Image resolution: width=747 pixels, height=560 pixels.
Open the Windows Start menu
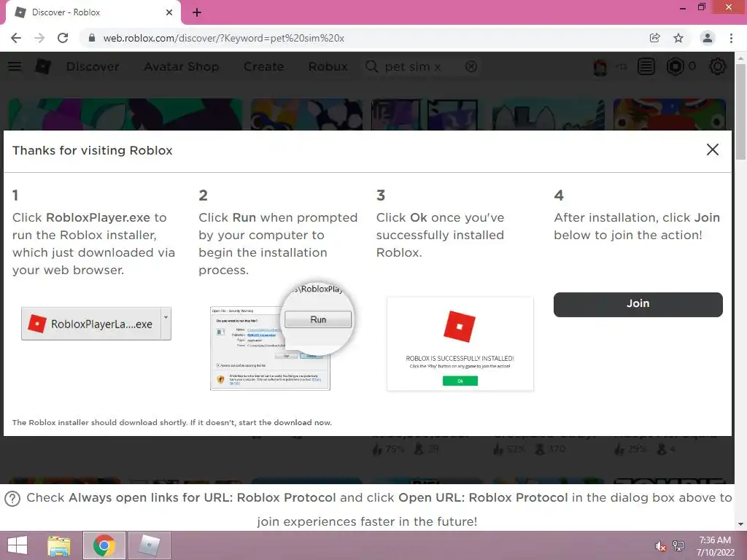pyautogui.click(x=18, y=545)
